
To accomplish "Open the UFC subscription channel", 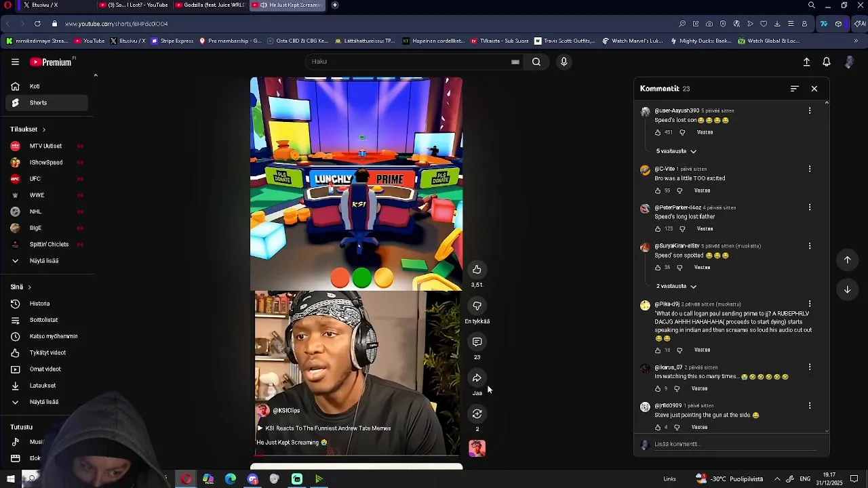I will [x=47, y=179].
